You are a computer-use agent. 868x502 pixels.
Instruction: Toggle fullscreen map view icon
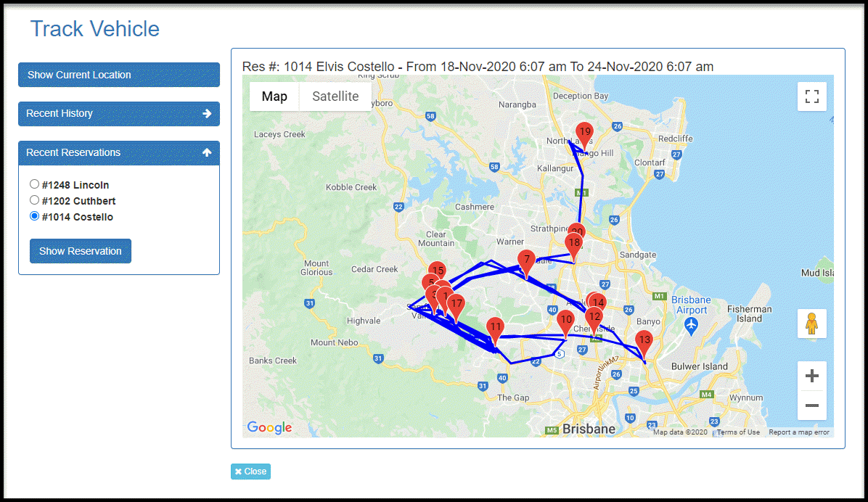point(811,97)
